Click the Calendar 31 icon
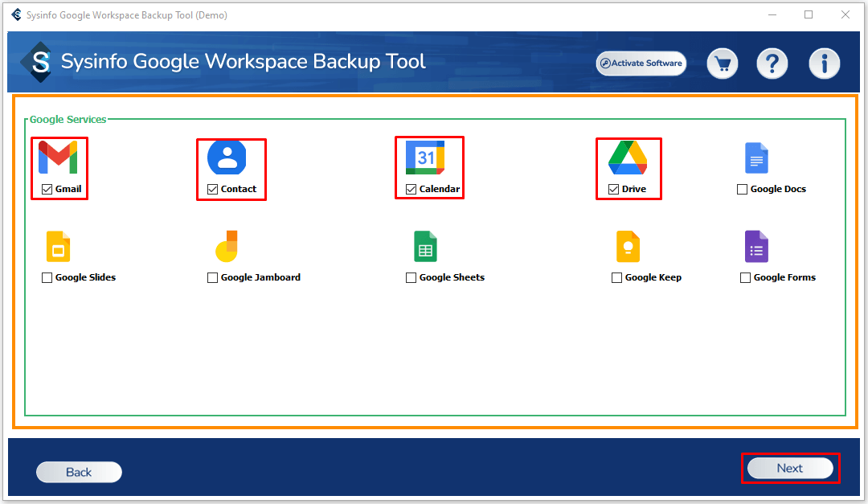868x504 pixels. tap(425, 158)
